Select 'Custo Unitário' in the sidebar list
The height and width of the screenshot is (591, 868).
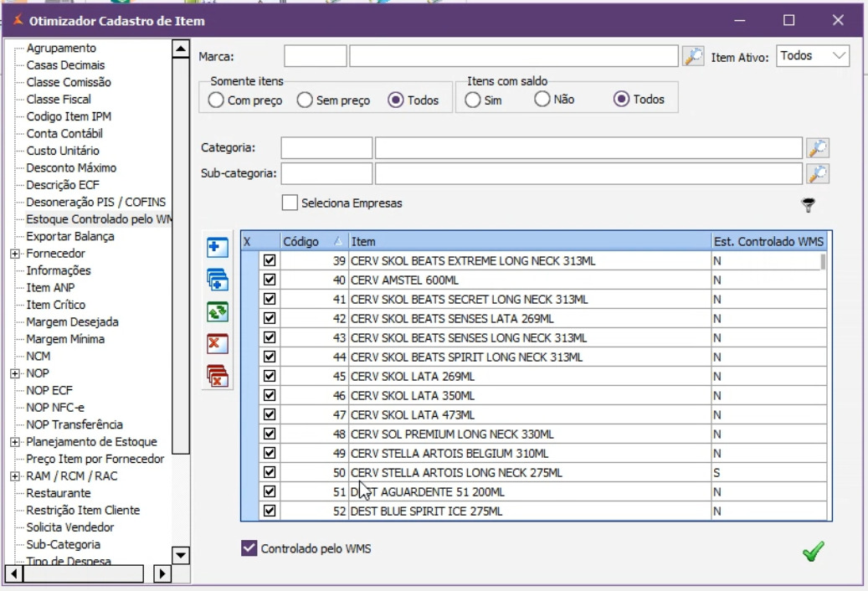pyautogui.click(x=63, y=151)
